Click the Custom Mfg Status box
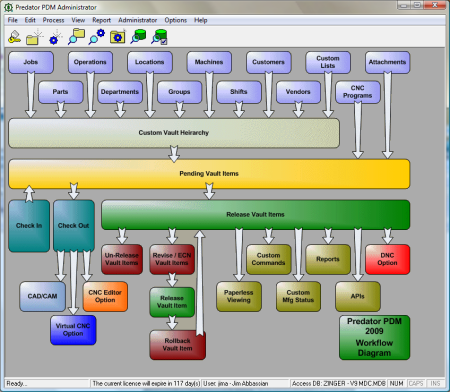Viewport: 450px width, 392px height. 298,296
